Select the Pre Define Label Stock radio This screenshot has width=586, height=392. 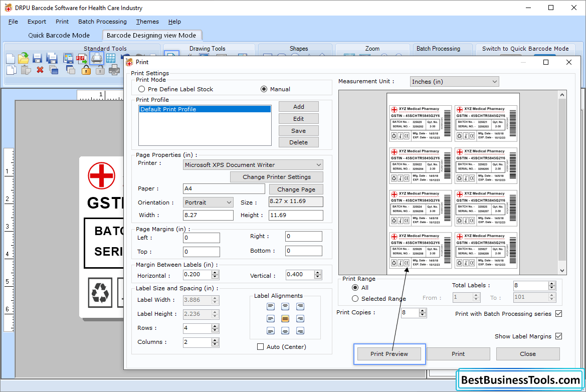[x=142, y=89]
